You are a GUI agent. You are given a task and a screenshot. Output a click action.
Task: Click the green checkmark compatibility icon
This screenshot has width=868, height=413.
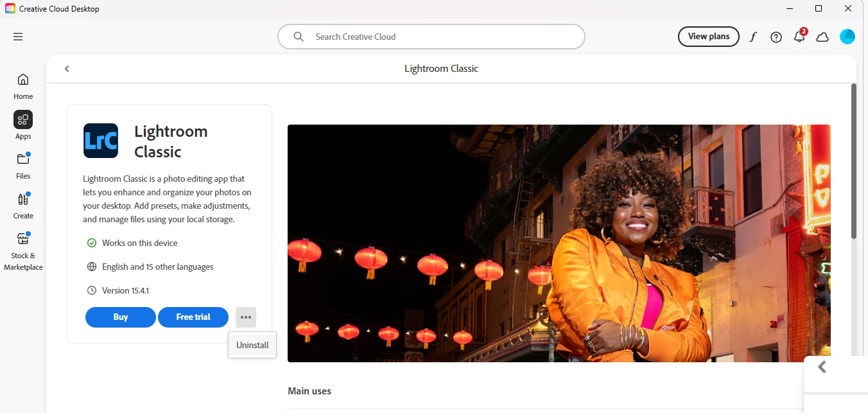[x=91, y=243]
